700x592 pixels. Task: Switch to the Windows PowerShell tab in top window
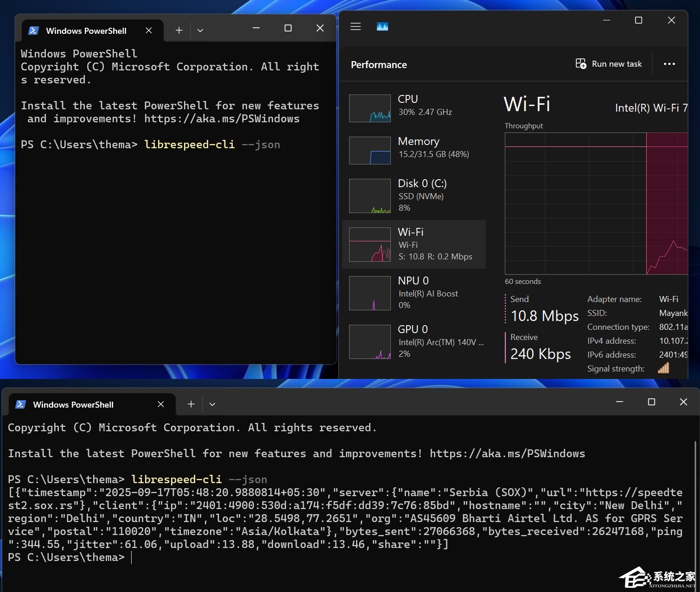[86, 31]
